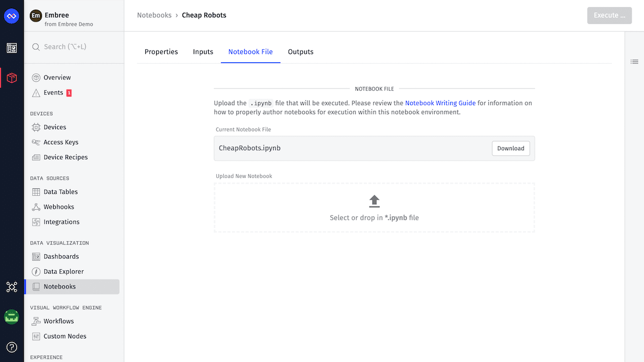644x362 pixels.
Task: Navigate to Notebooks via the breadcrumb
Action: click(x=154, y=15)
